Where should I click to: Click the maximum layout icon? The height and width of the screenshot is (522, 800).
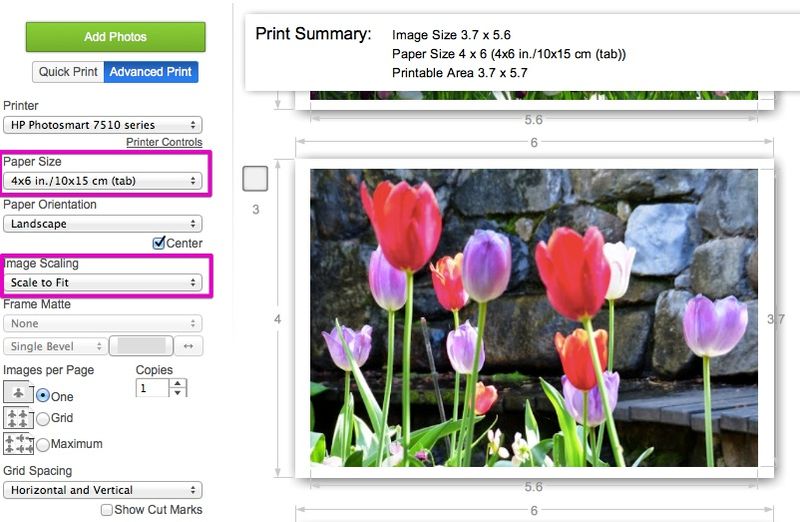pyautogui.click(x=18, y=443)
